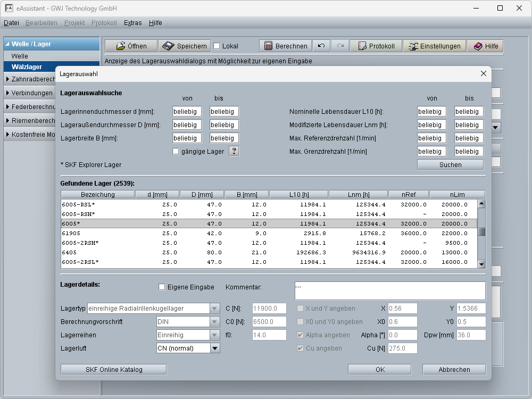This screenshot has width=532, height=399.
Task: Click the question mark help next to gängige Lager
Action: (234, 151)
